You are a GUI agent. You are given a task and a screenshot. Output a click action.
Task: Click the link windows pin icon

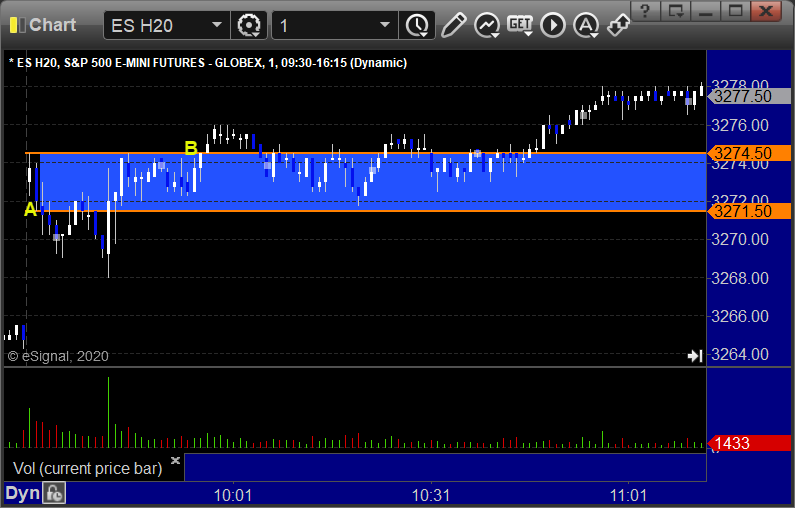pos(618,24)
